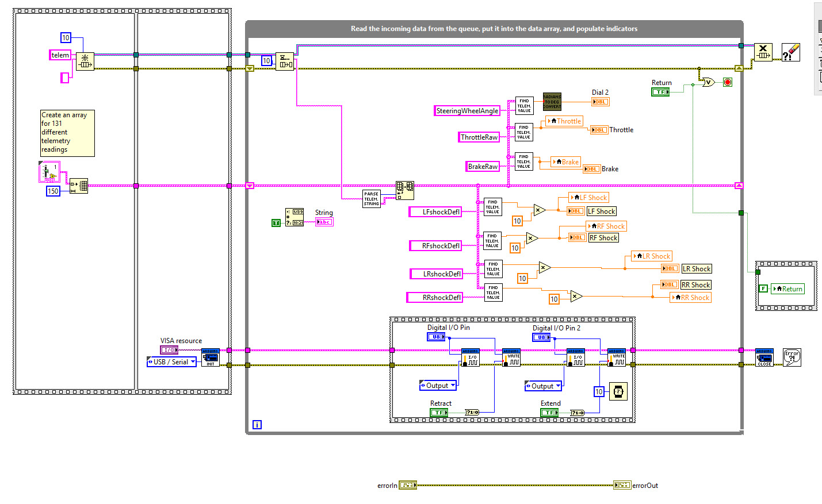Select the Wait (ms) watch icon
This screenshot has height=504, width=822.
(618, 392)
